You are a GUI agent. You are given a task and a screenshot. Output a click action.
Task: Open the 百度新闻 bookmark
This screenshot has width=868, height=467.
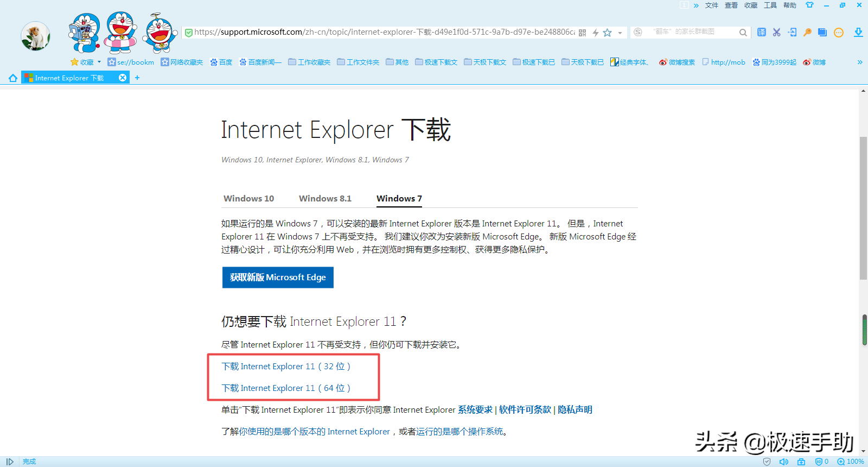260,62
